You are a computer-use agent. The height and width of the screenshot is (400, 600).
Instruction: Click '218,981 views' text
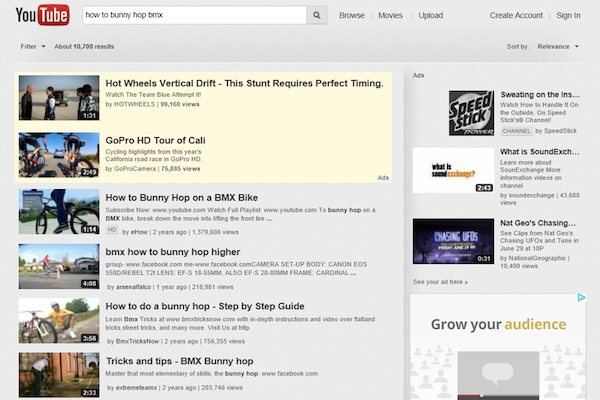tap(213, 287)
